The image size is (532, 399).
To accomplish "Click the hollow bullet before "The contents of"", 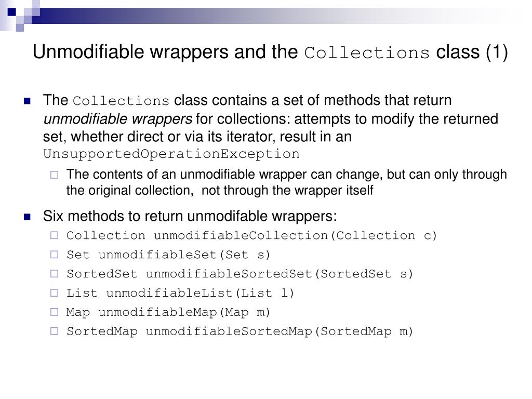I will (x=54, y=175).
